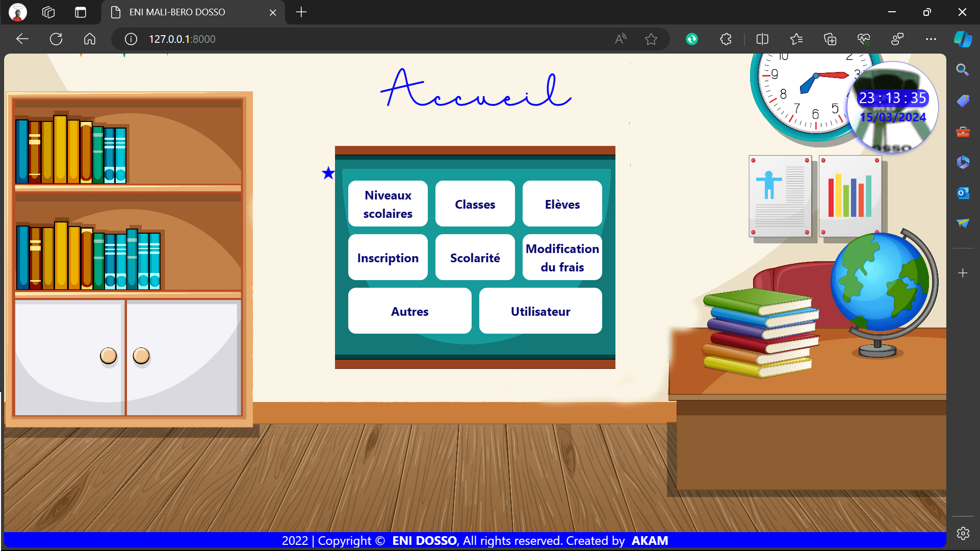This screenshot has width=980, height=551.
Task: Open the Autres menu
Action: point(410,311)
